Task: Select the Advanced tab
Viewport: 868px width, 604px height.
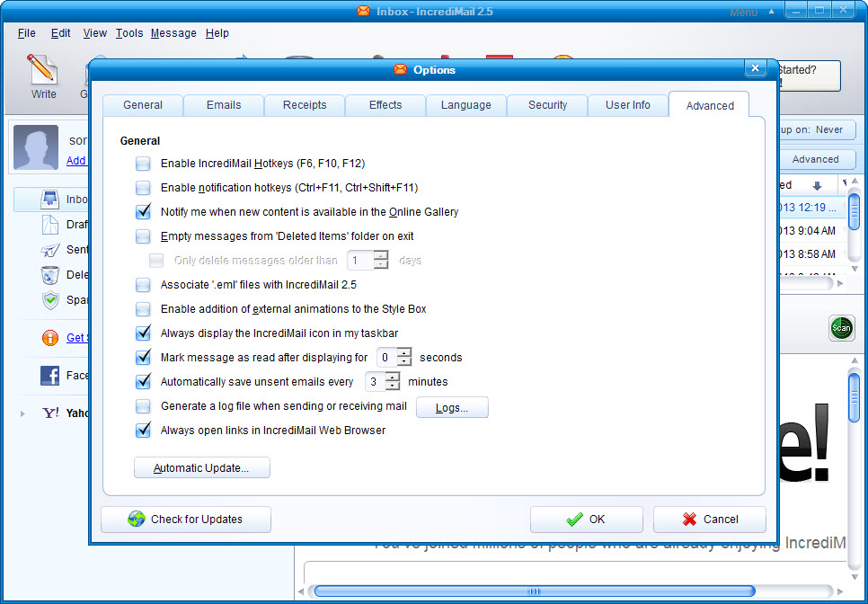Action: (710, 105)
